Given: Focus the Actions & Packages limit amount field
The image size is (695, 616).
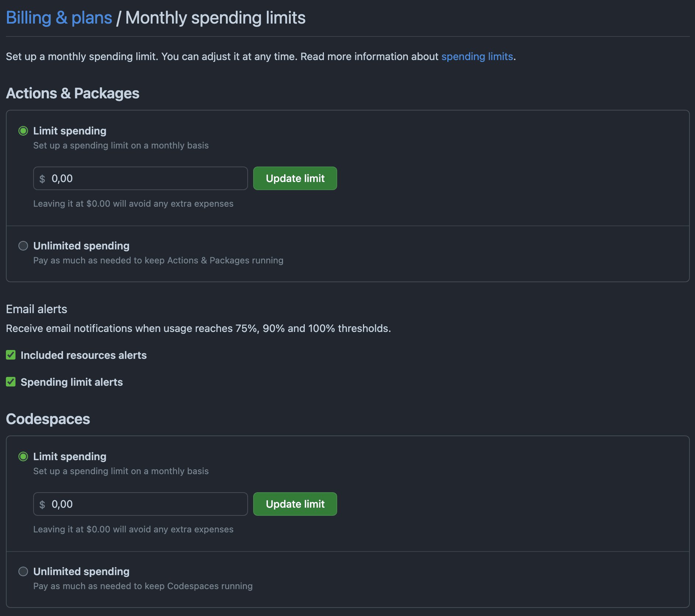Looking at the screenshot, I should 147,179.
